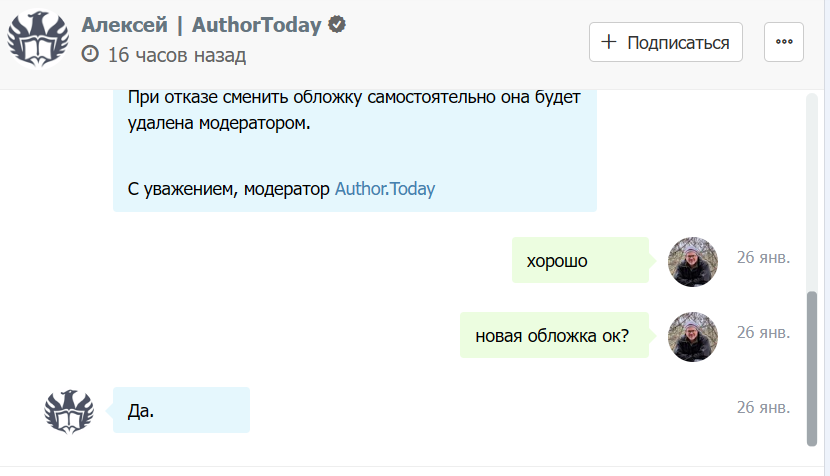The width and height of the screenshot is (830, 476).
Task: Click the verified checkmark badge
Action: 338,26
